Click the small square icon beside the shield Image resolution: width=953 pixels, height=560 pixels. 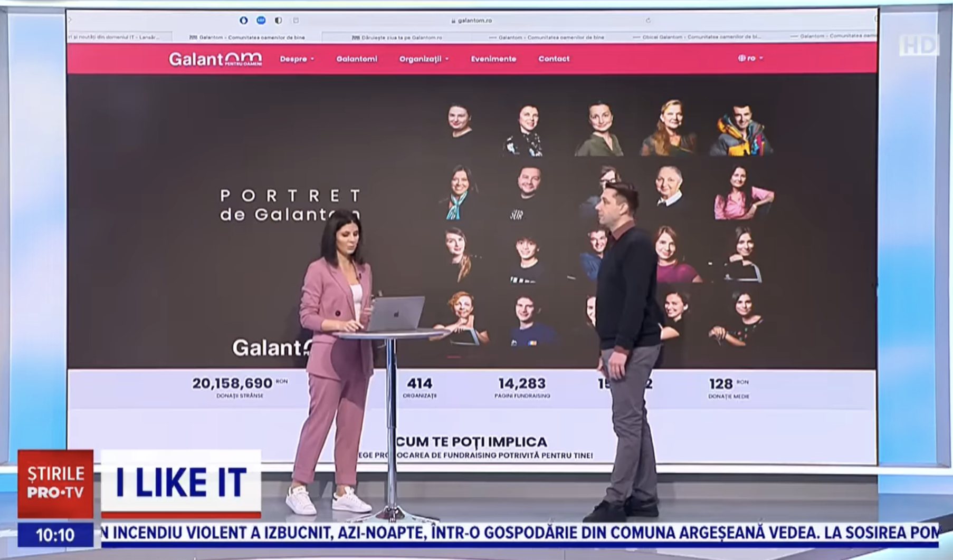[x=296, y=20]
